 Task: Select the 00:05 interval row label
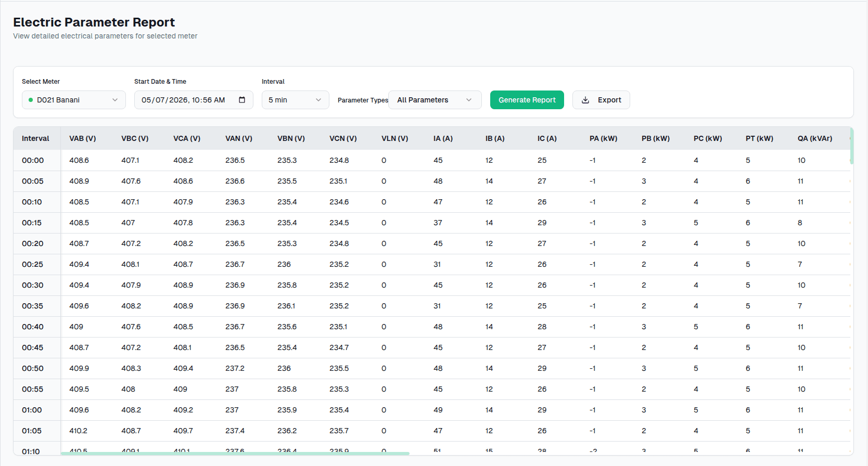33,181
